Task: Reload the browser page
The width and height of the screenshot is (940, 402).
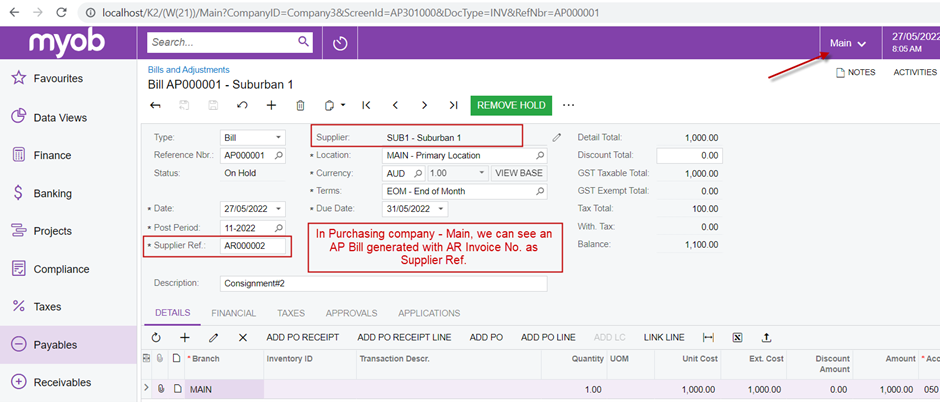Action: pyautogui.click(x=61, y=12)
